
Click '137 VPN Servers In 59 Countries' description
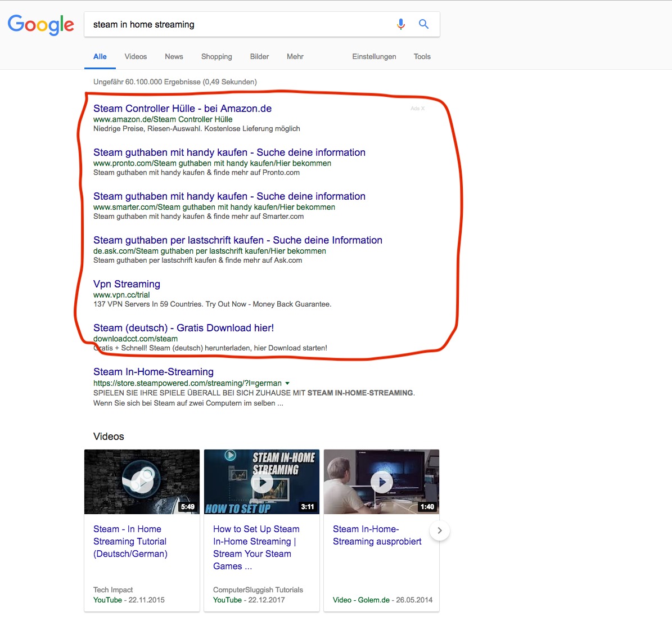(212, 304)
